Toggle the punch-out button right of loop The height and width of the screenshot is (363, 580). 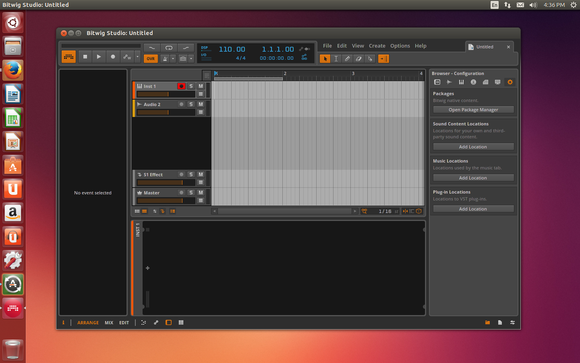point(186,48)
